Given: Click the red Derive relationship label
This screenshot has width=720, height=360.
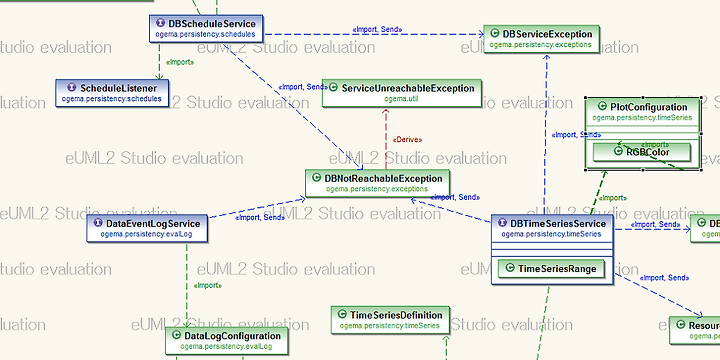Looking at the screenshot, I should (407, 140).
